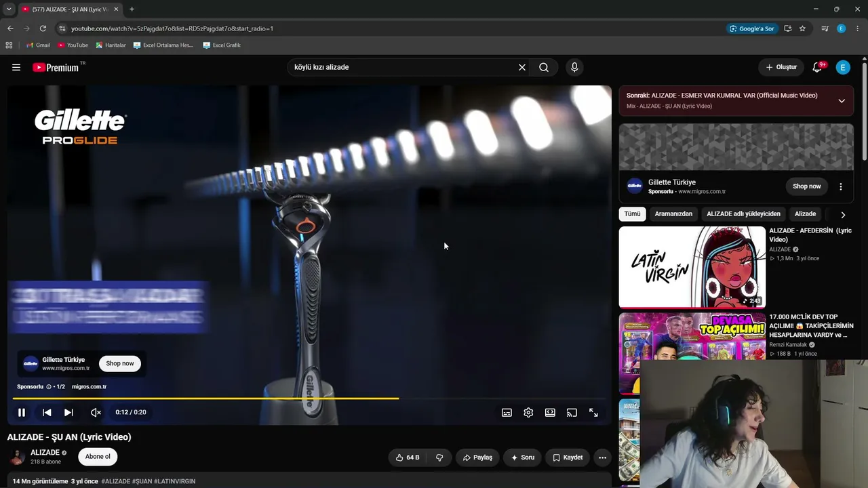
Task: Select the Alizade filter chip
Action: [x=806, y=214]
